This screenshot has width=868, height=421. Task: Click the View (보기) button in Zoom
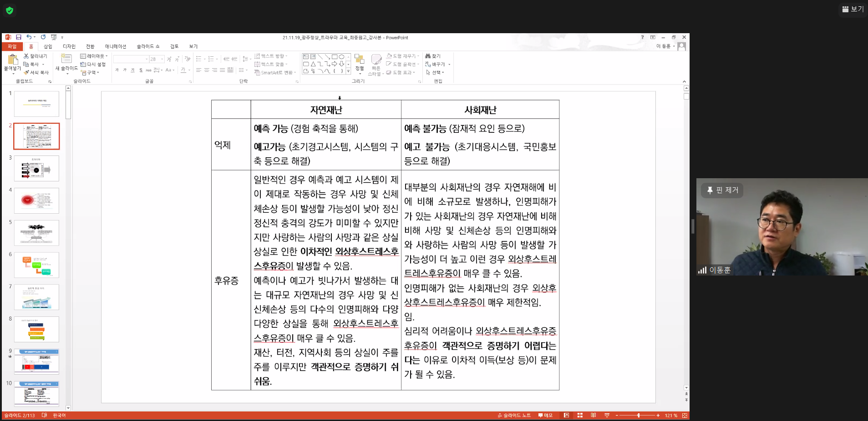853,9
